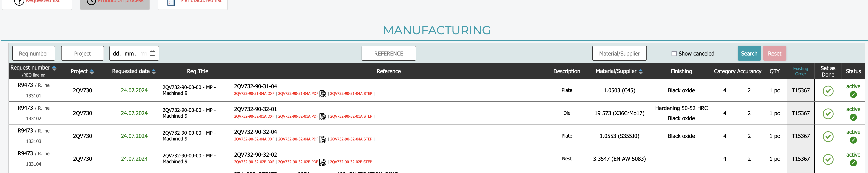Sort by Requested date column

(x=154, y=71)
